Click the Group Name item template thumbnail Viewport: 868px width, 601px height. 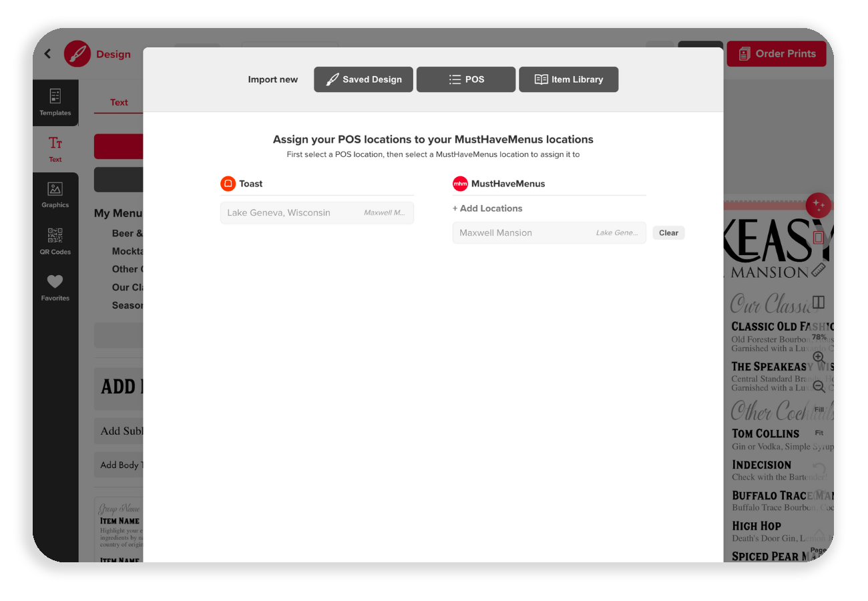tap(119, 530)
